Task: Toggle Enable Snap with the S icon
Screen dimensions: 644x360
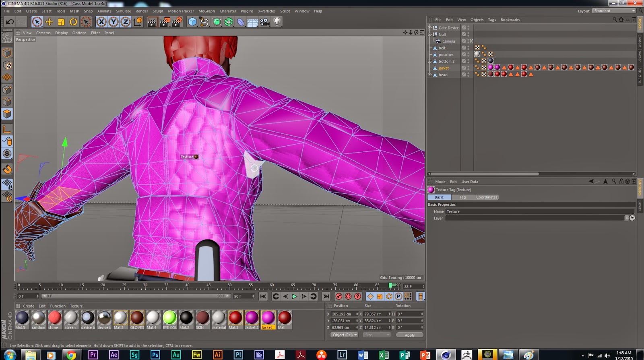Action: (7, 153)
